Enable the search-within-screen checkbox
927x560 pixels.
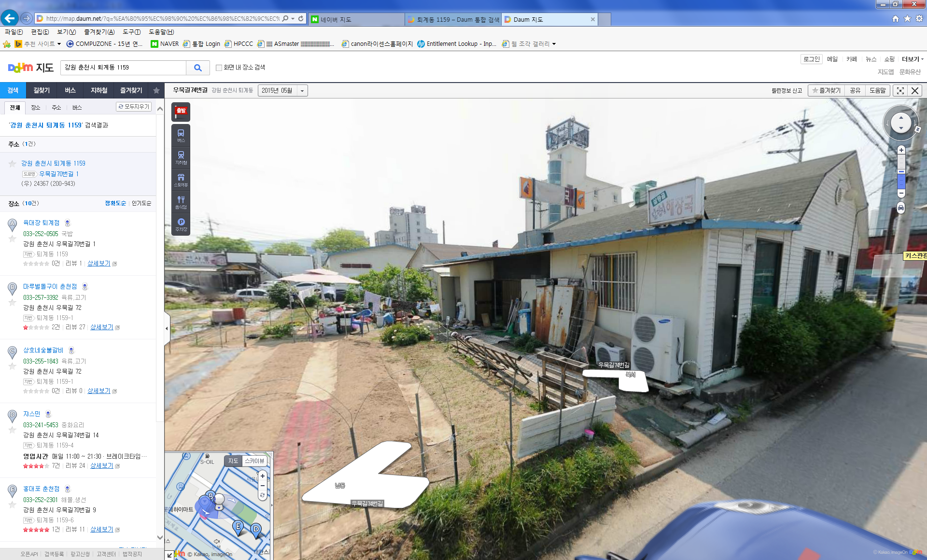coord(219,68)
